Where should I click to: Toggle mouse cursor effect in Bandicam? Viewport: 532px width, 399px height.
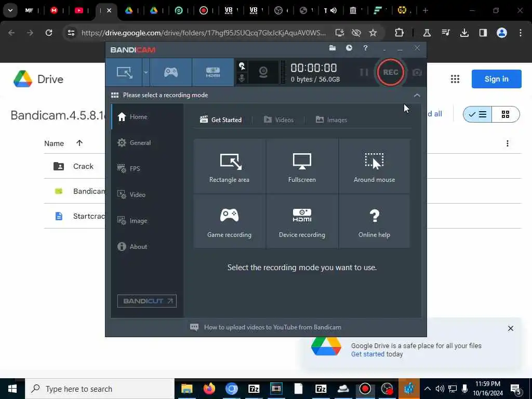[242, 66]
